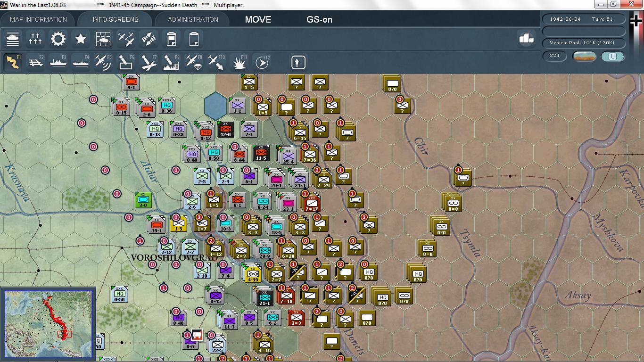Select F1 move mode icon
The image size is (644, 362).
click(x=13, y=62)
